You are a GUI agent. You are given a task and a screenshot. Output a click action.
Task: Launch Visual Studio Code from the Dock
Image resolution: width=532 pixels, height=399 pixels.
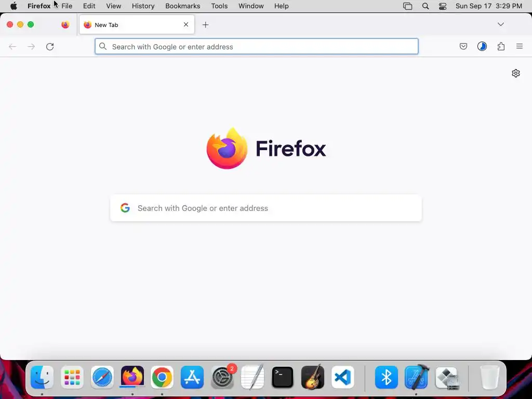point(343,377)
